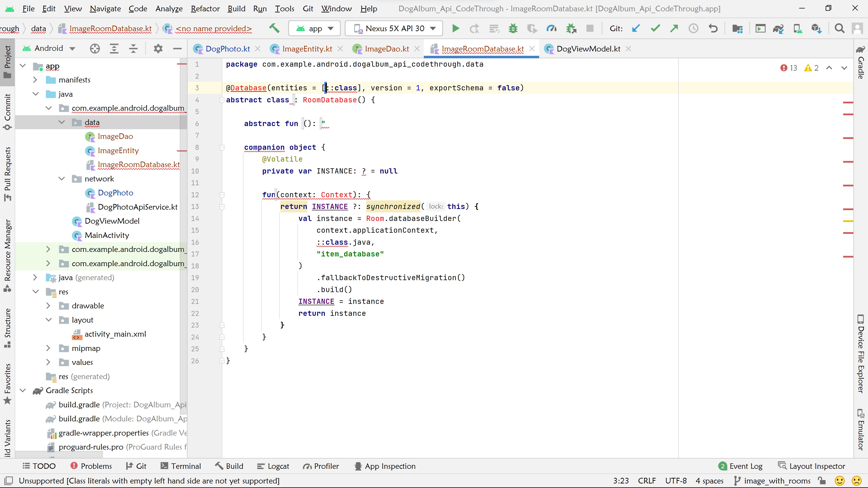Open Search Everywhere with the magnifier icon
868x488 pixels.
tap(839, 28)
